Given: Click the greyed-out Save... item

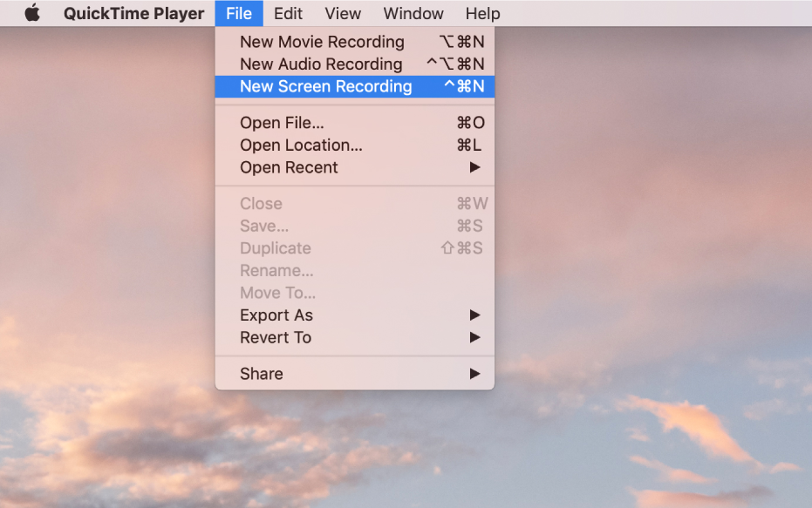Looking at the screenshot, I should click(355, 226).
